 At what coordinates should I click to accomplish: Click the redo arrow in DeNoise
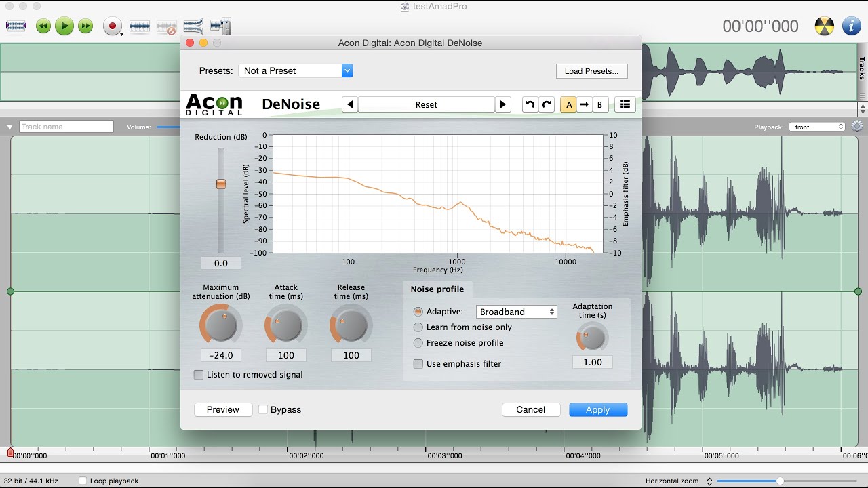coord(547,104)
